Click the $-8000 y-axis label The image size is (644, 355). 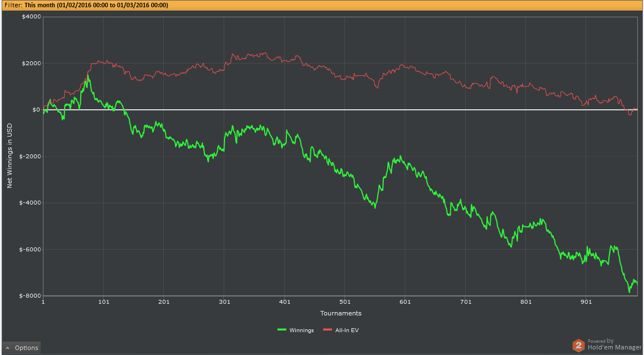[x=31, y=296]
